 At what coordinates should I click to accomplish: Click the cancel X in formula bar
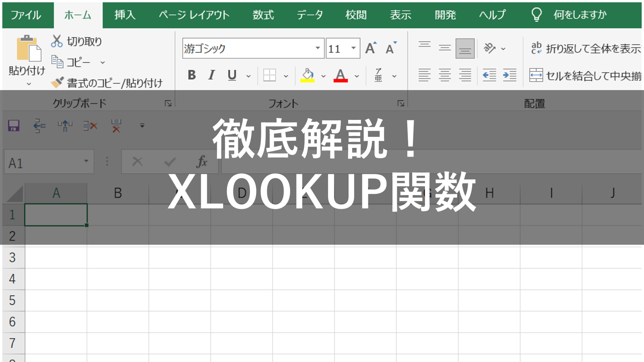click(x=138, y=162)
